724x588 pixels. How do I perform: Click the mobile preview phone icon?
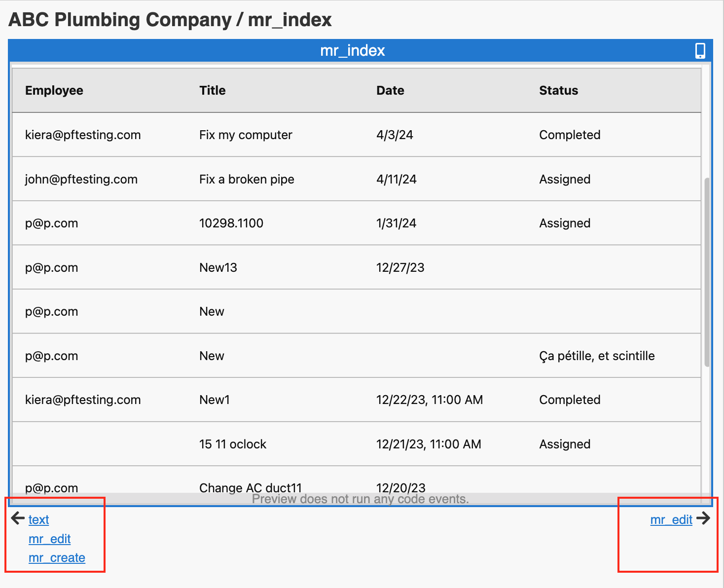tap(700, 51)
